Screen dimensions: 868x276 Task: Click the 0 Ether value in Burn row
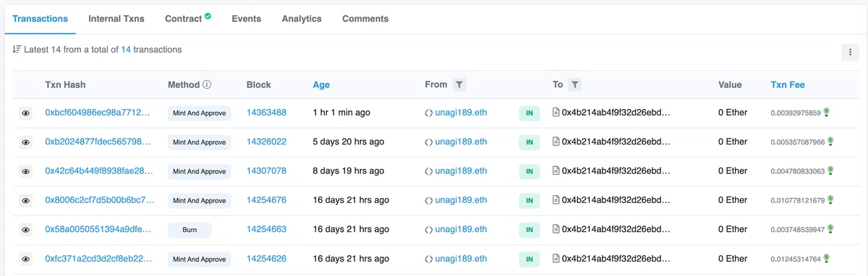733,229
